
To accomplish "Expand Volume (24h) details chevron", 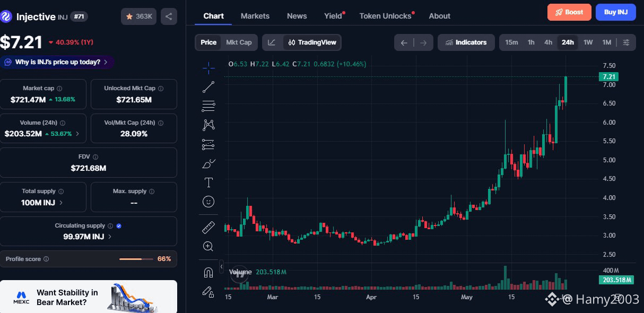I will tap(78, 134).
